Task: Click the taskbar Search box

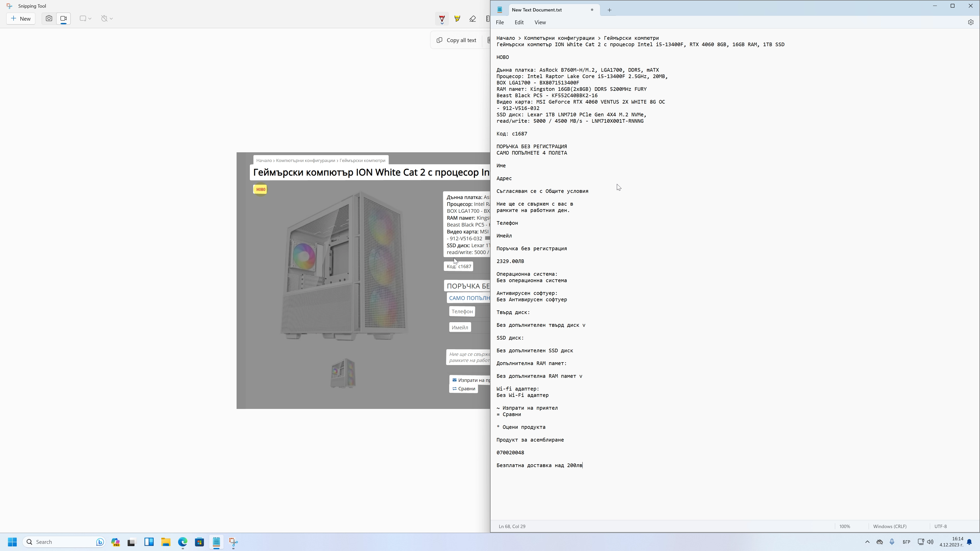Action: pos(64,542)
